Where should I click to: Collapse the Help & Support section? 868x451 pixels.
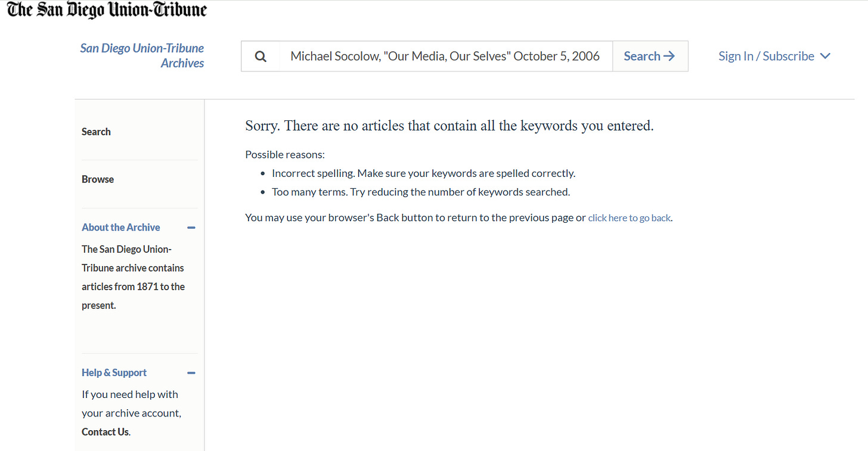coord(191,373)
